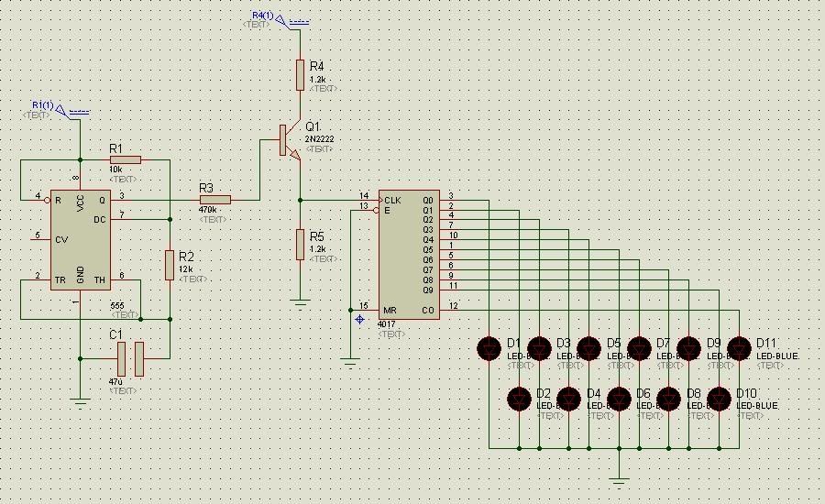825x504 pixels.
Task: Select the 4017 counter IC component
Action: (409, 255)
